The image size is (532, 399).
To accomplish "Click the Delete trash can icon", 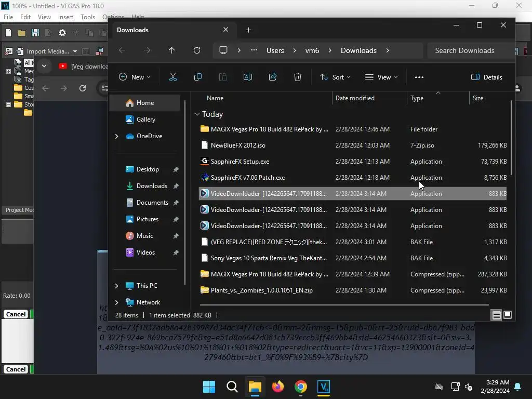I will click(x=298, y=77).
